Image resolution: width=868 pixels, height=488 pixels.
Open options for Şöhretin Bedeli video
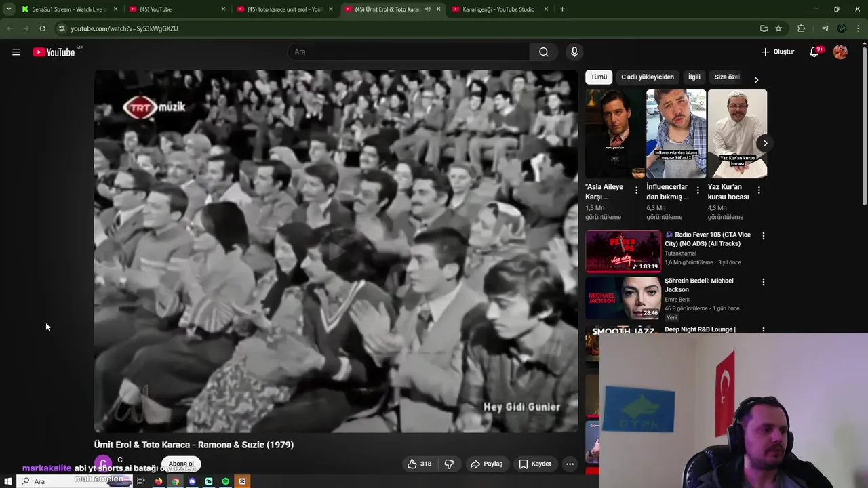(x=764, y=282)
